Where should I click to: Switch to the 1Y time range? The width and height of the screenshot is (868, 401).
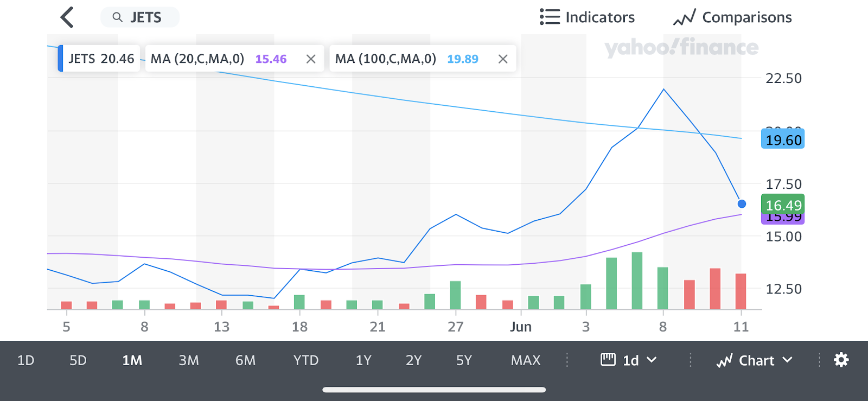[x=363, y=360]
